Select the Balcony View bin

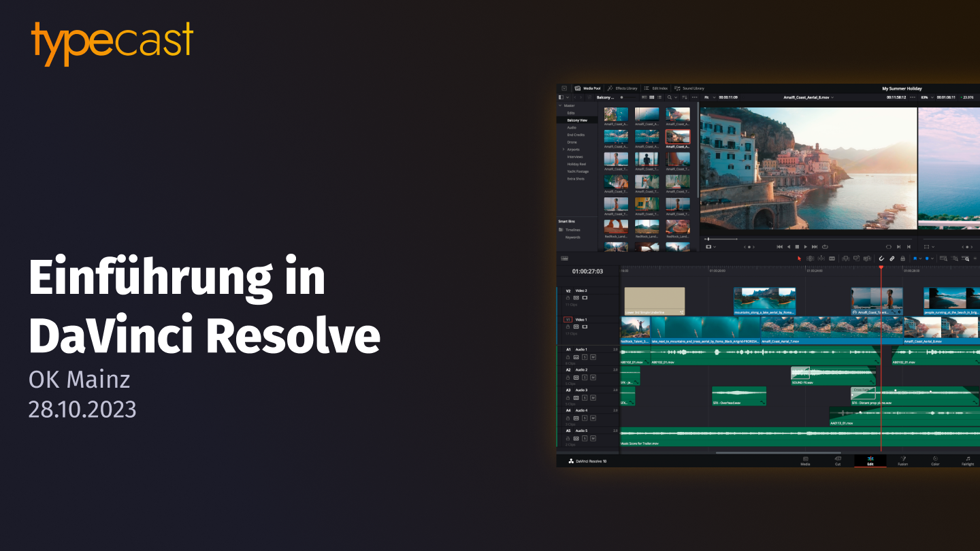tap(577, 120)
